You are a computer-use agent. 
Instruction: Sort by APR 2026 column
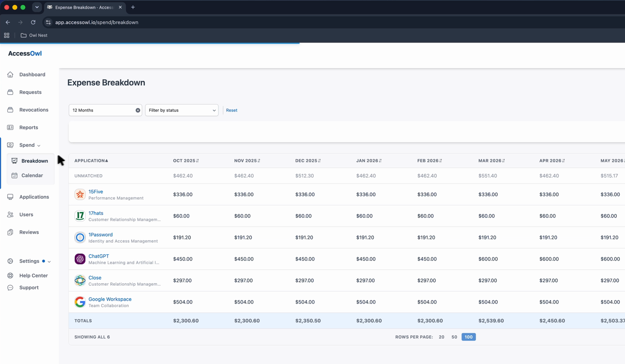(x=552, y=161)
